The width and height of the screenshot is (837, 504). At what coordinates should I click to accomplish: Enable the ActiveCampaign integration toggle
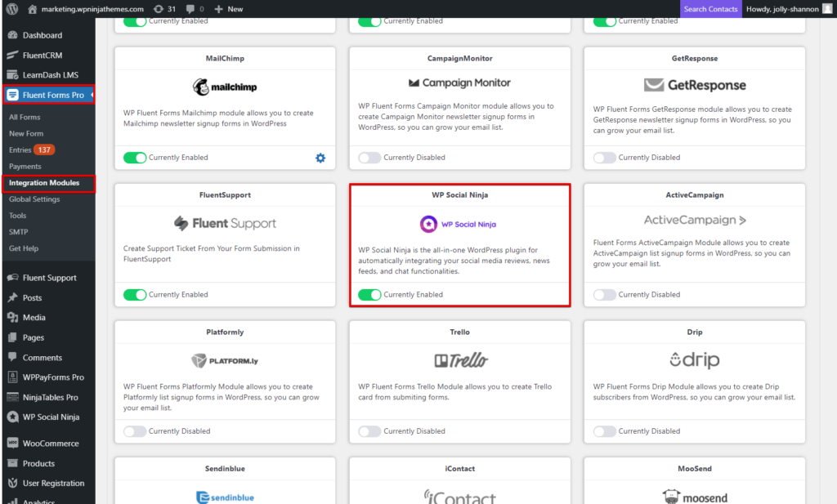click(x=604, y=295)
